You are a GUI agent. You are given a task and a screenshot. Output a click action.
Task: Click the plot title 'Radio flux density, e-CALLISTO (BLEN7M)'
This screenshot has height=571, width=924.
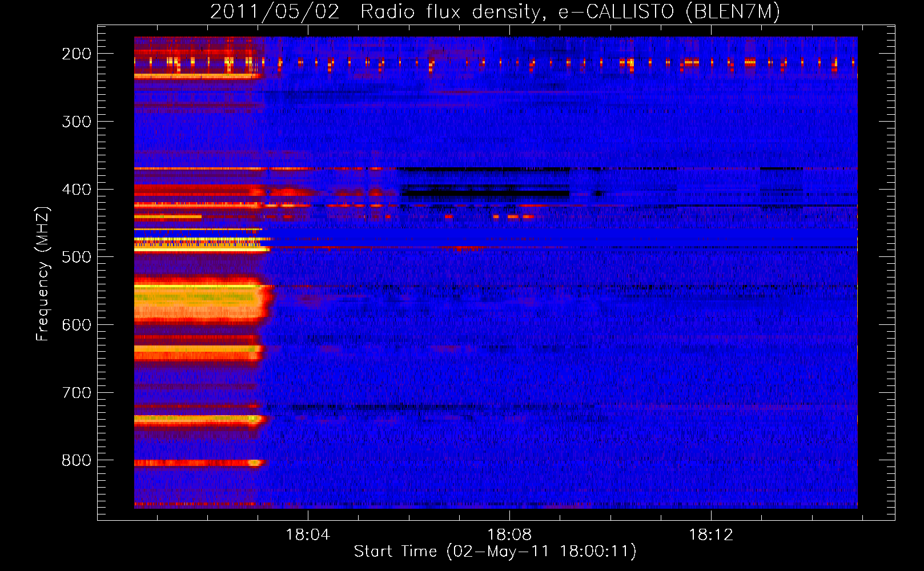[x=570, y=12]
